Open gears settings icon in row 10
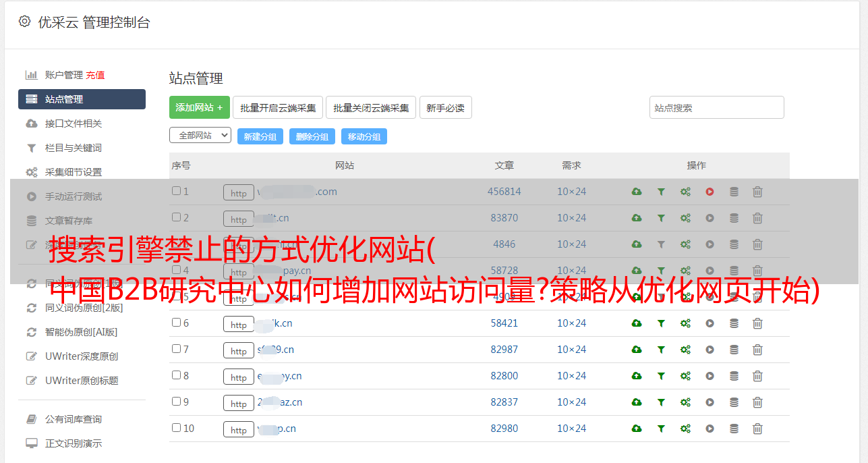 [x=685, y=429]
